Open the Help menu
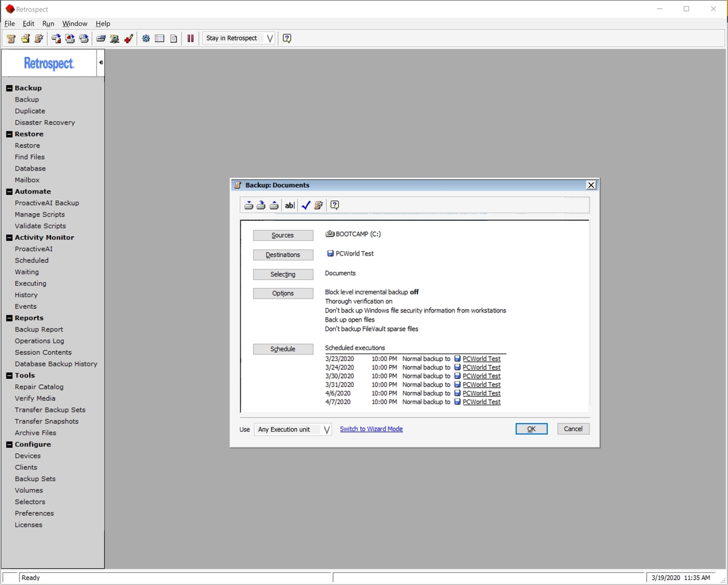Image resolution: width=728 pixels, height=585 pixels. coord(103,24)
